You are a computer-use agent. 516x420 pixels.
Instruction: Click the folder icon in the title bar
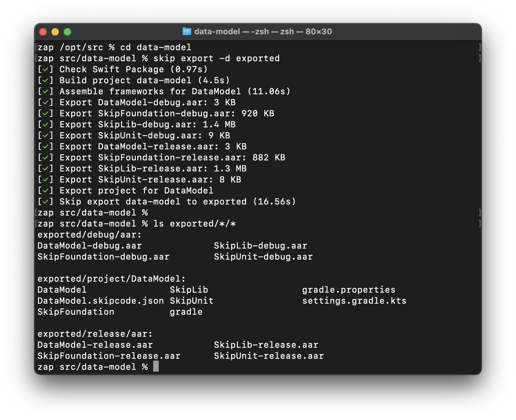point(187,31)
